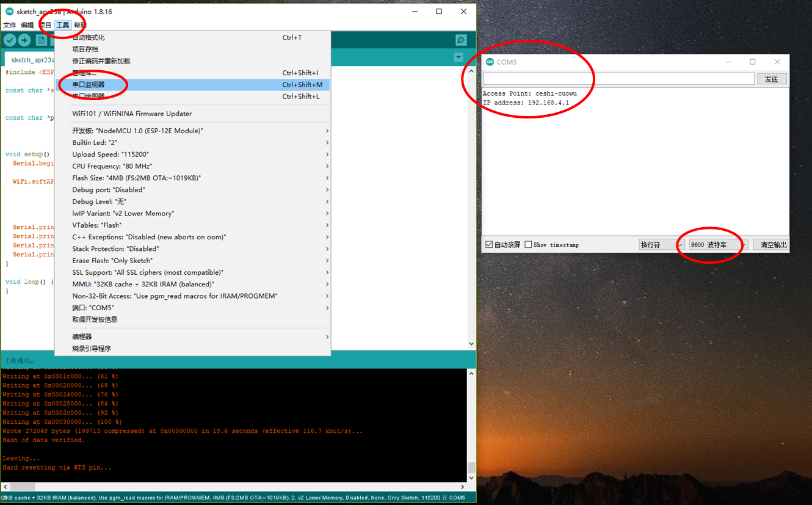The width and height of the screenshot is (812, 505).
Task: Click the New sketch toolbar icon
Action: pyautogui.click(x=41, y=40)
